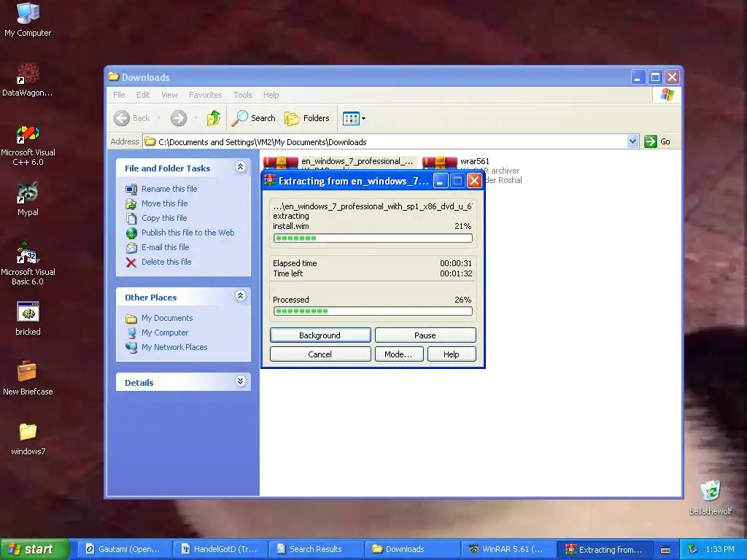Click the Start button
747x560 pixels.
point(34,549)
